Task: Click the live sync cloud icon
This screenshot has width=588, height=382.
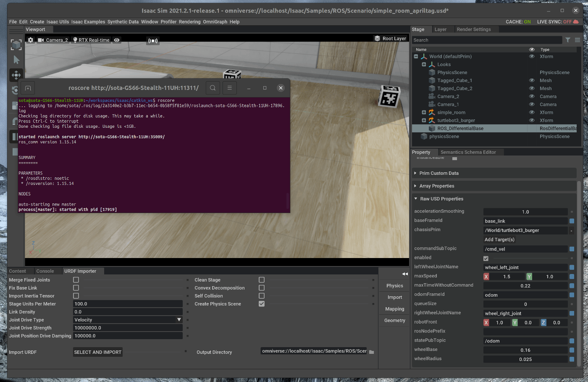Action: [576, 21]
